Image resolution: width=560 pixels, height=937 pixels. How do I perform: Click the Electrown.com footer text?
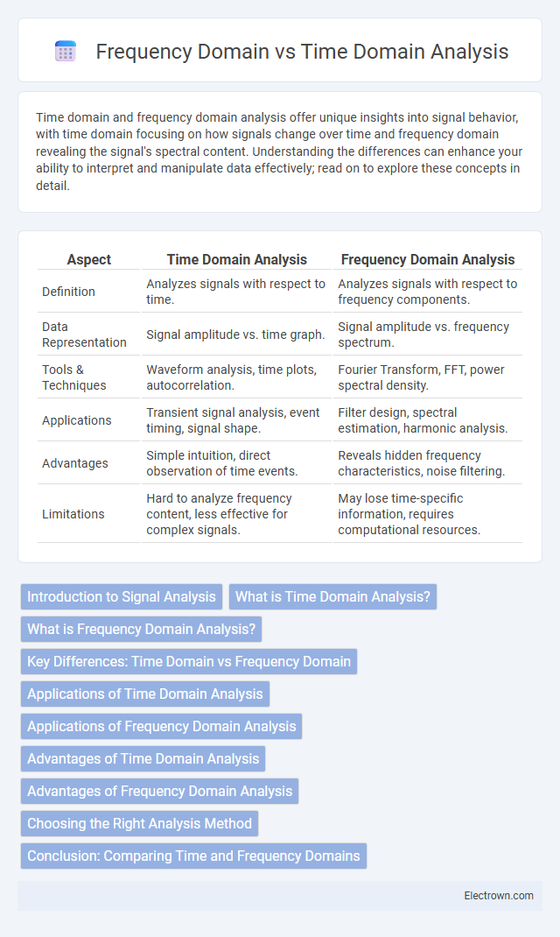(499, 895)
